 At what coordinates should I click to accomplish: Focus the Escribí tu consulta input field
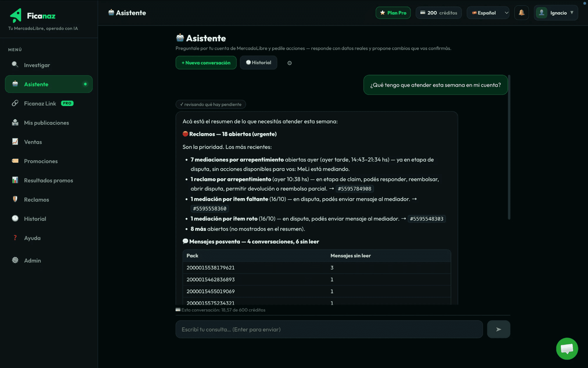point(329,329)
